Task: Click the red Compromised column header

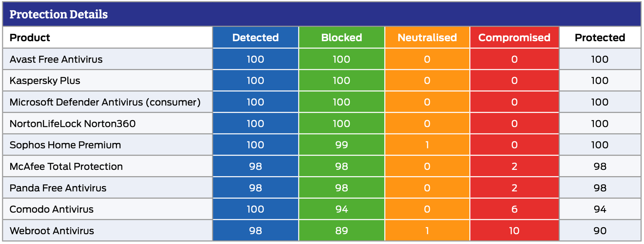Action: 514,38
